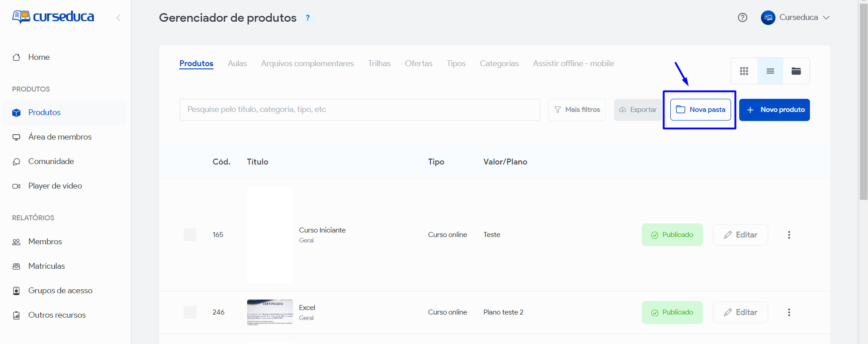Expand the Mais filtros options
The height and width of the screenshot is (344, 868).
(x=577, y=110)
